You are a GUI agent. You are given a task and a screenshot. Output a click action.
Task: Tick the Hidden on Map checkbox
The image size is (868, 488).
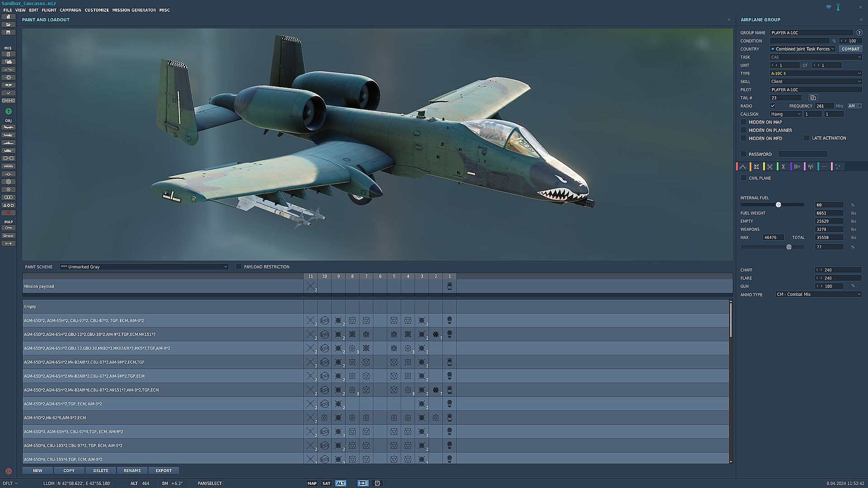(744, 122)
